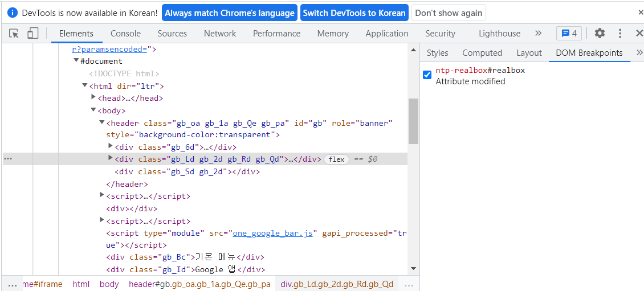Uncheck the ntp-realbox#realbox breakpoint
This screenshot has width=644, height=291.
[x=427, y=75]
